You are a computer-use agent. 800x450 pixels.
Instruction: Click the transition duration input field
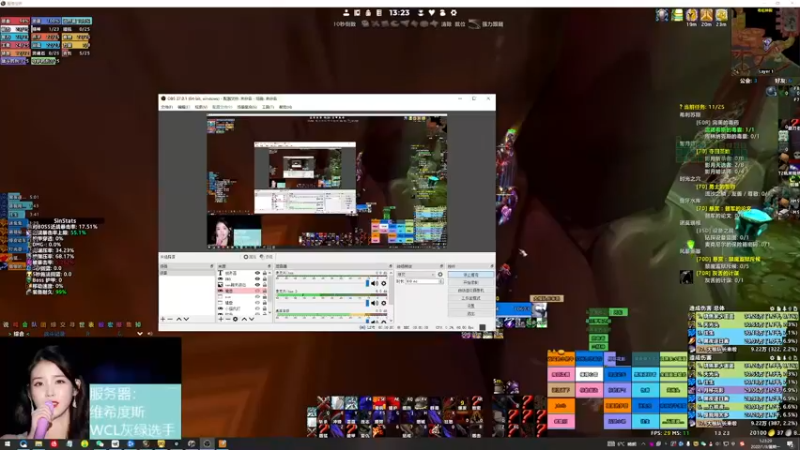(422, 281)
